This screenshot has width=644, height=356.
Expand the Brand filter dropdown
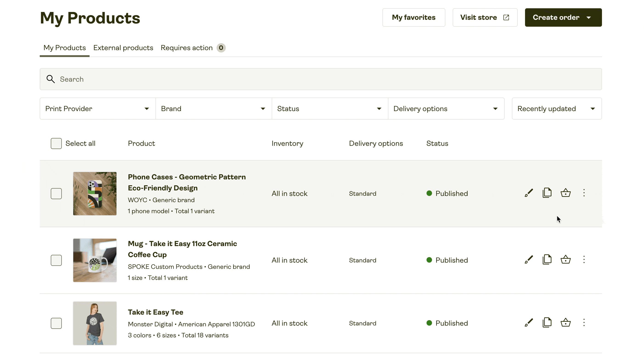coord(214,108)
